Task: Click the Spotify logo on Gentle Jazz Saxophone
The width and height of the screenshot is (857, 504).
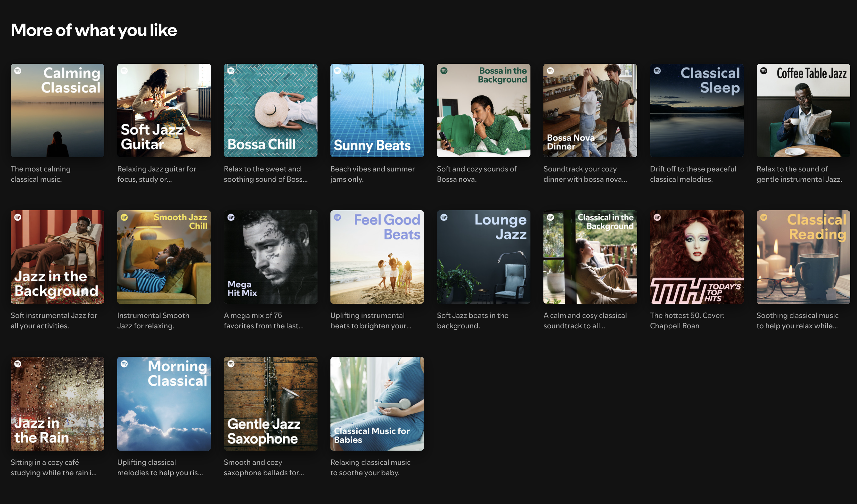Action: tap(231, 364)
